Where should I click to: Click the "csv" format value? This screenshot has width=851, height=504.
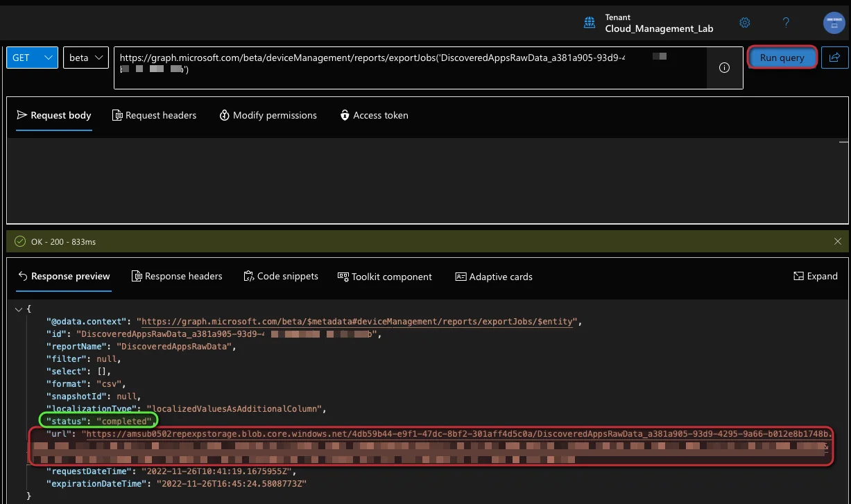click(110, 383)
